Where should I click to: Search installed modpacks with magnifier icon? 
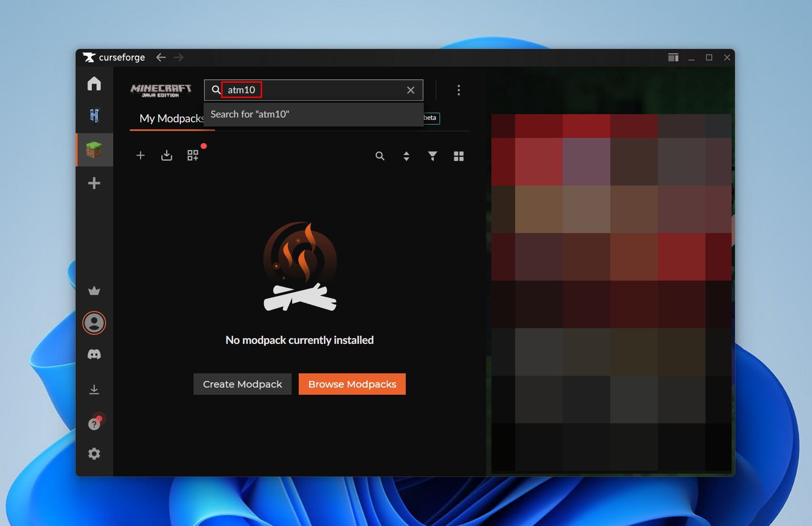point(380,156)
